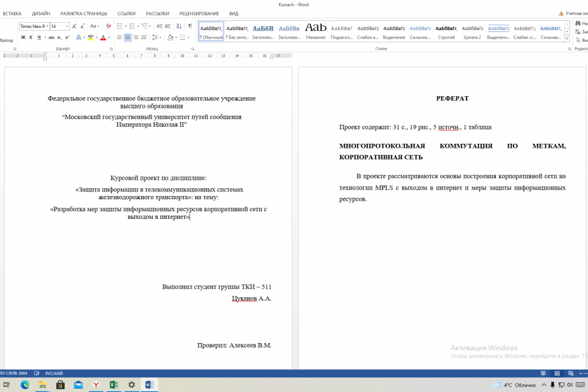Expand underline style arrow
The height and width of the screenshot is (392, 588).
pyautogui.click(x=45, y=37)
